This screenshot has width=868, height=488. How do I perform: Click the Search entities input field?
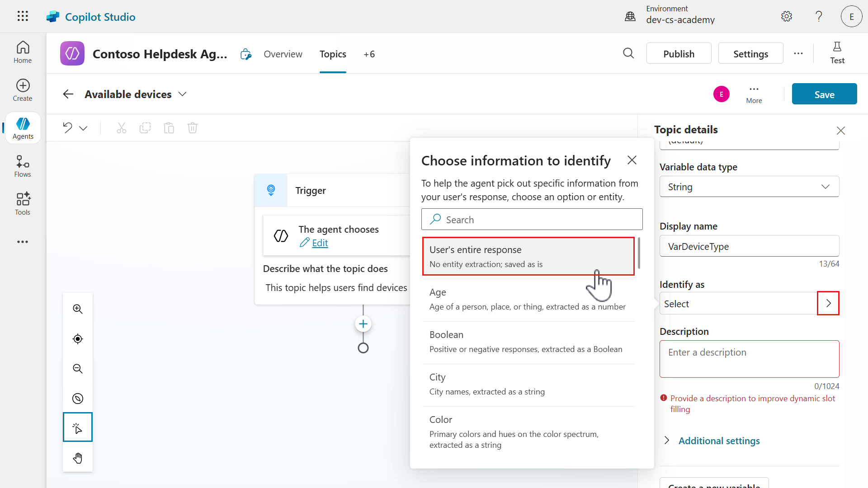532,220
